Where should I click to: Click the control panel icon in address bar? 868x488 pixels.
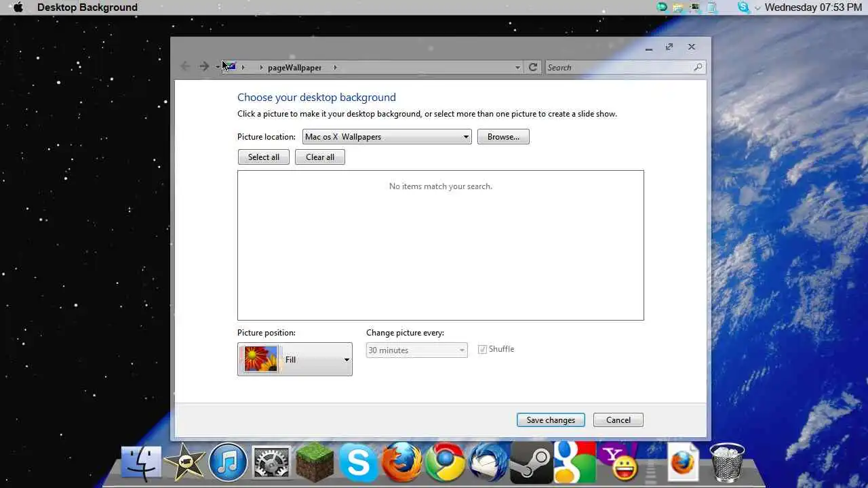pos(229,66)
